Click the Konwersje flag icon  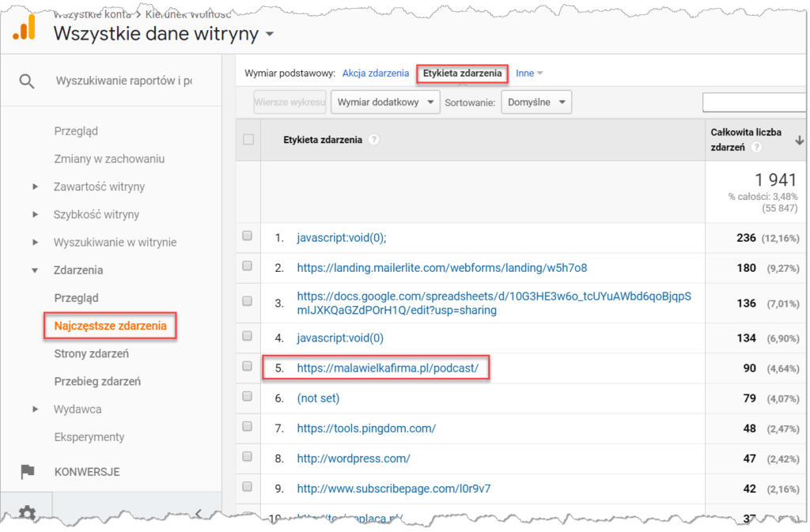coord(27,472)
